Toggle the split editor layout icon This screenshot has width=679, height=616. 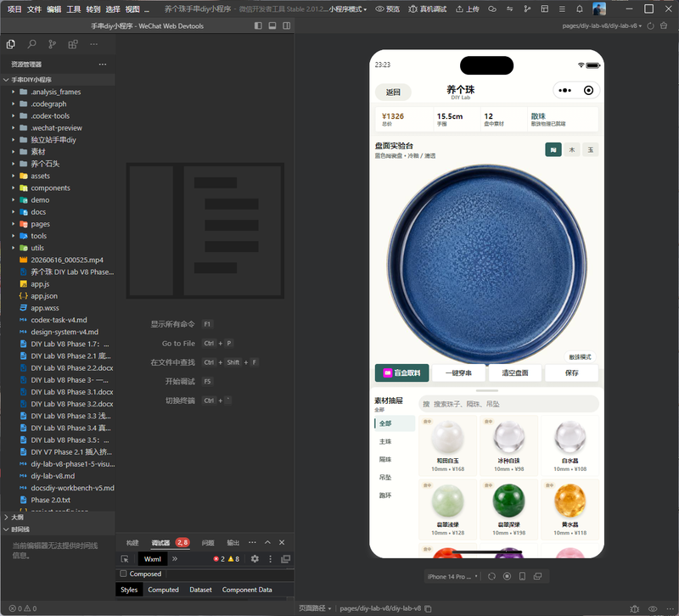coord(287,26)
